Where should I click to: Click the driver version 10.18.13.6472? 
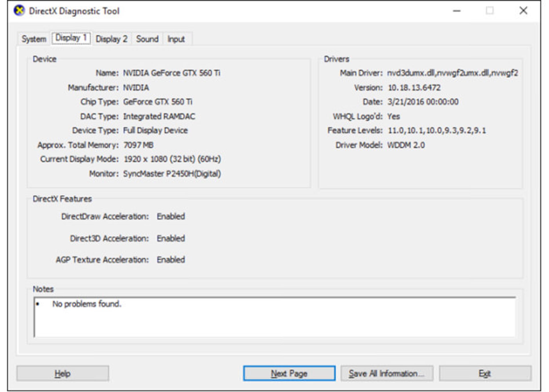pos(414,87)
